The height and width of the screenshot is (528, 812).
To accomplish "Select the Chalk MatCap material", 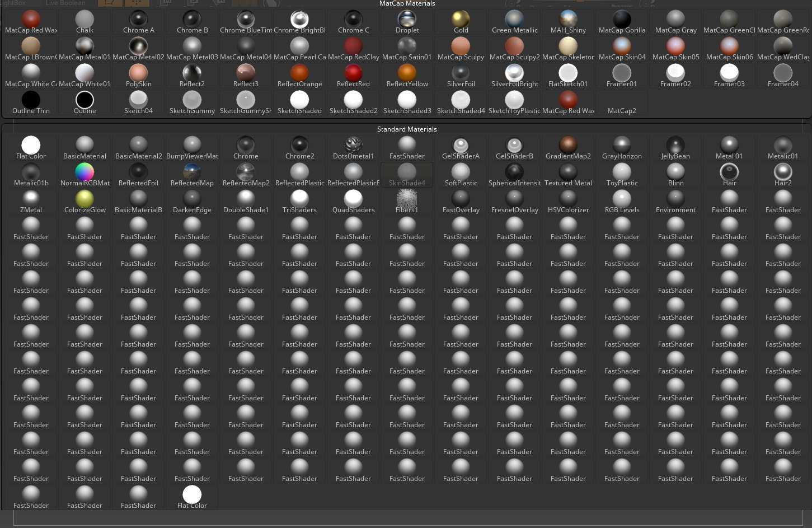I will 85,22.
